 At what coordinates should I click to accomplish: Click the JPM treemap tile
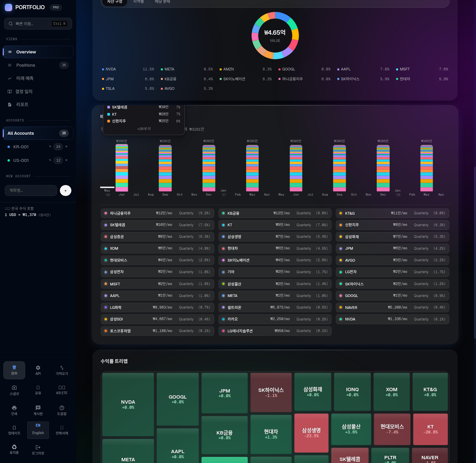225,393
